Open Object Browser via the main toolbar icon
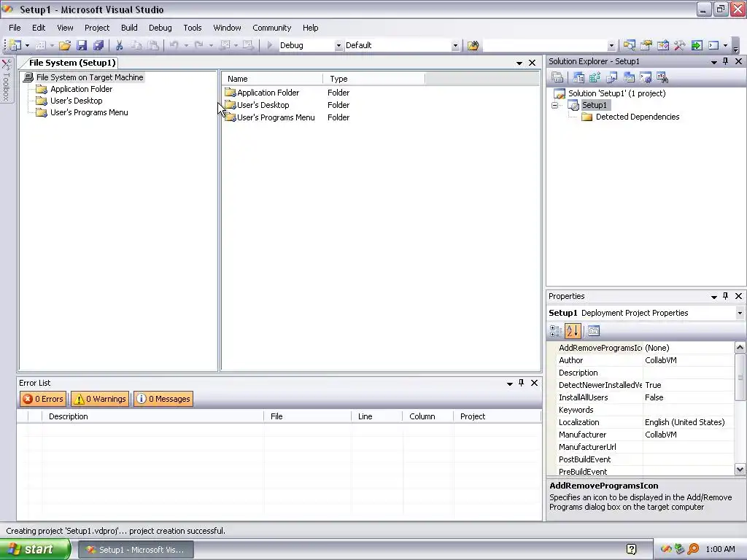Viewport: 747px width, 560px height. [662, 45]
